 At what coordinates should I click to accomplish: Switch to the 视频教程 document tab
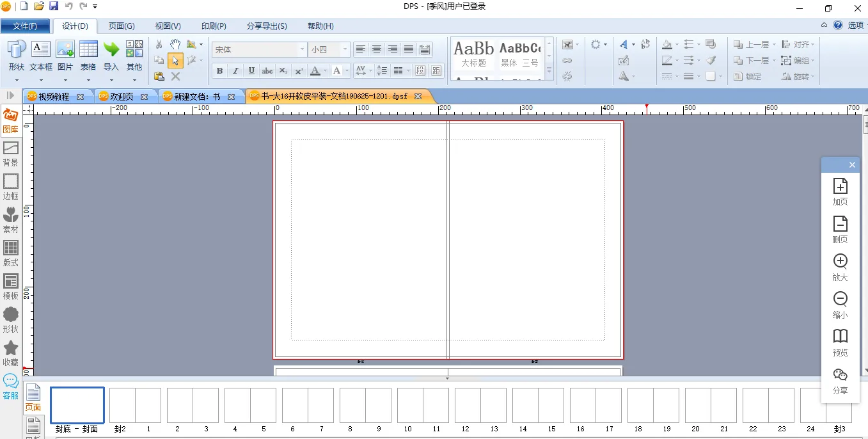tap(54, 97)
